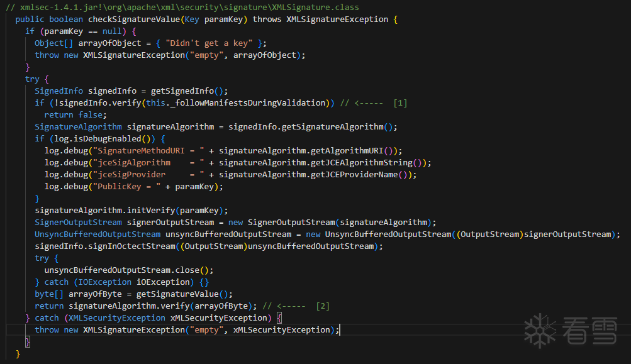
Task: Click the "Didn't get a key" string
Action: pos(209,43)
